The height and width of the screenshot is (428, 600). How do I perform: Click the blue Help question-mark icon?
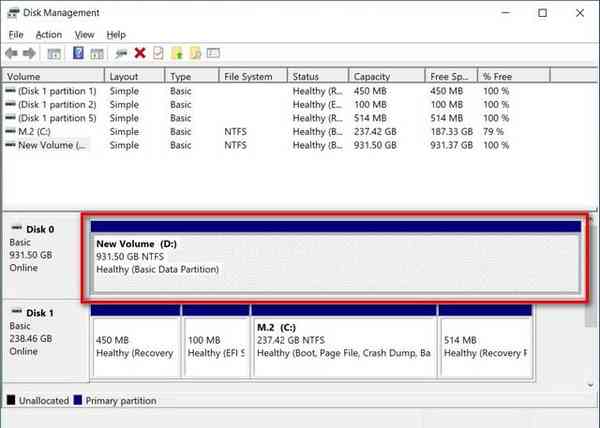pyautogui.click(x=77, y=53)
